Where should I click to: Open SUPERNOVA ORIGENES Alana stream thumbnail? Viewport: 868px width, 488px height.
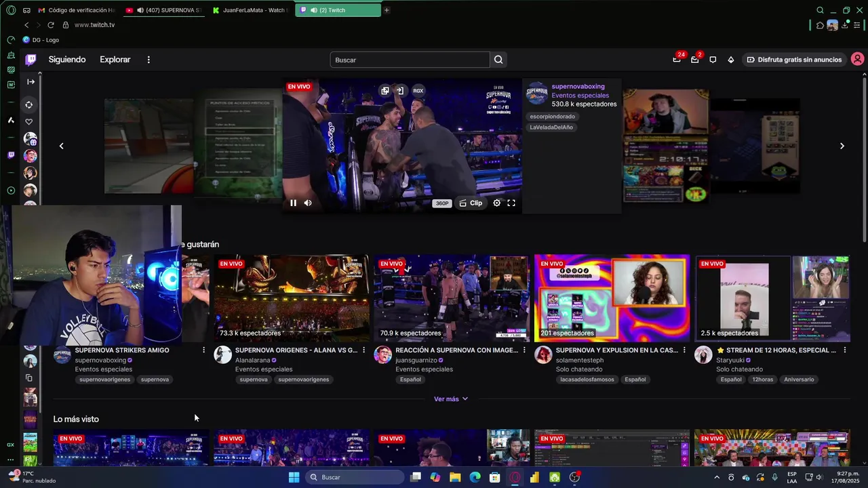pyautogui.click(x=292, y=298)
